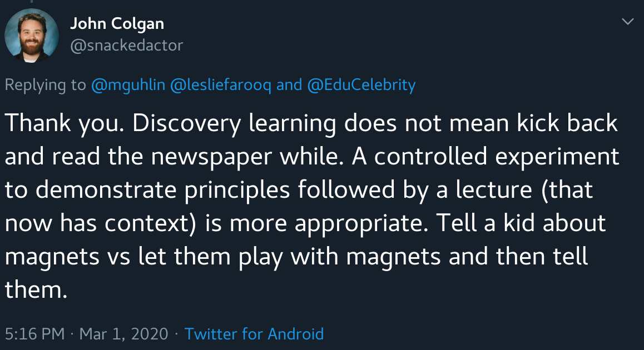Click the word 'appropriate.' in the tweet
644x350 pixels.
click(361, 223)
